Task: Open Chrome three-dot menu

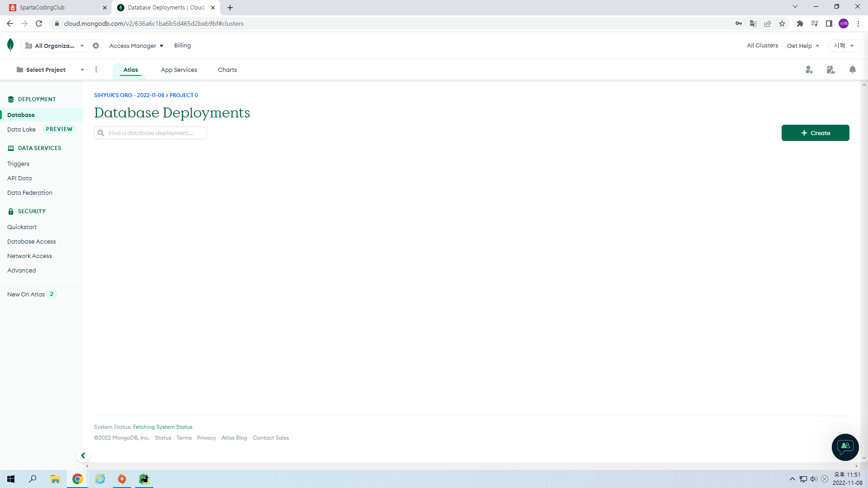Action: pyautogui.click(x=858, y=23)
